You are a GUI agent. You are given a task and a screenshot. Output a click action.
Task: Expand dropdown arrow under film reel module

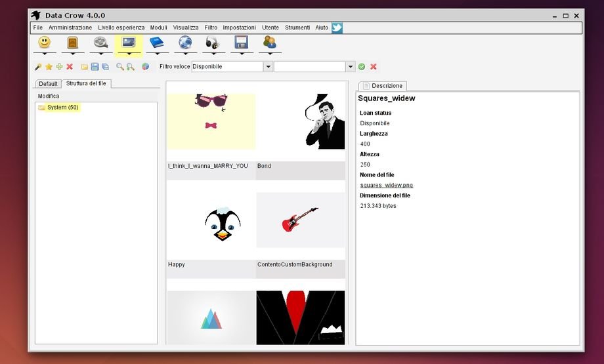coord(100,54)
